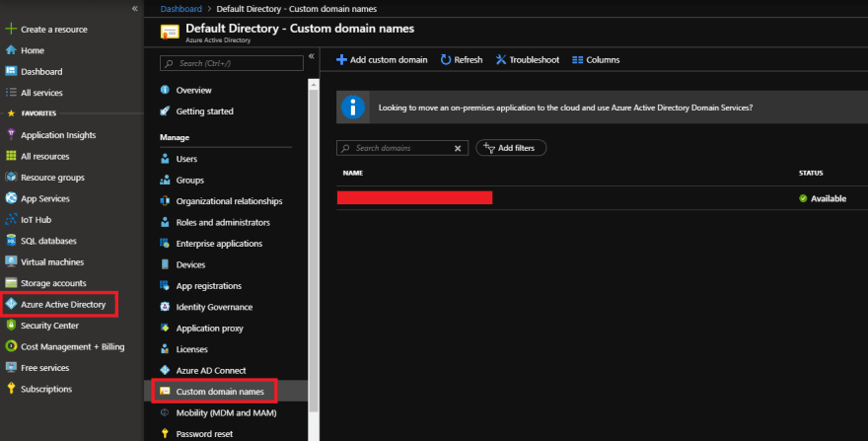Open the Users blade

click(x=186, y=159)
